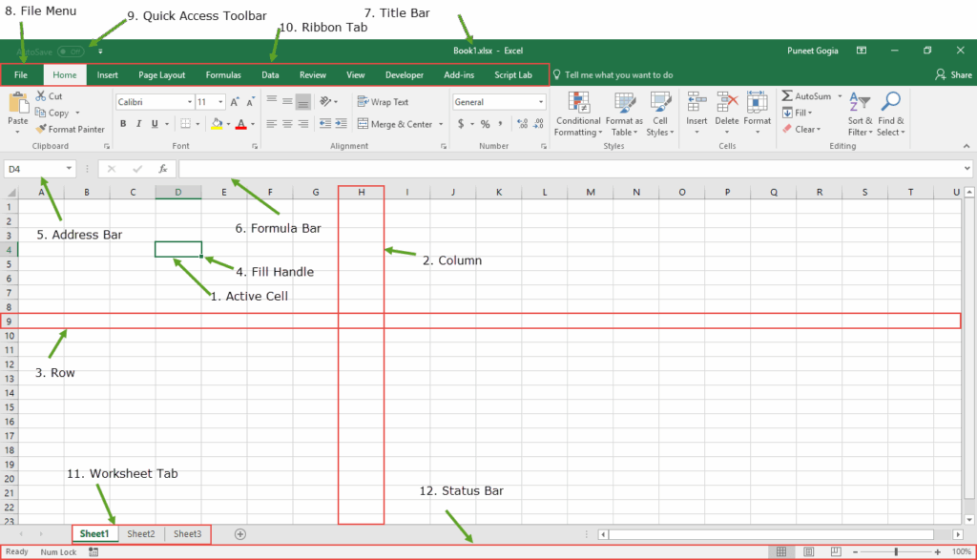This screenshot has width=977, height=560.
Task: Toggle Center horizontal alignment
Action: pyautogui.click(x=287, y=124)
